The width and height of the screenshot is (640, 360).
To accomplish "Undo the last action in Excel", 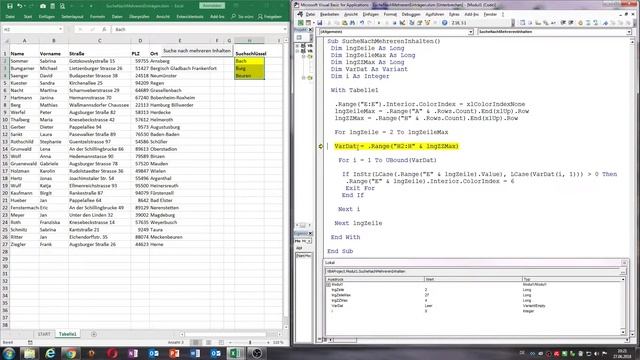I will [x=19, y=6].
